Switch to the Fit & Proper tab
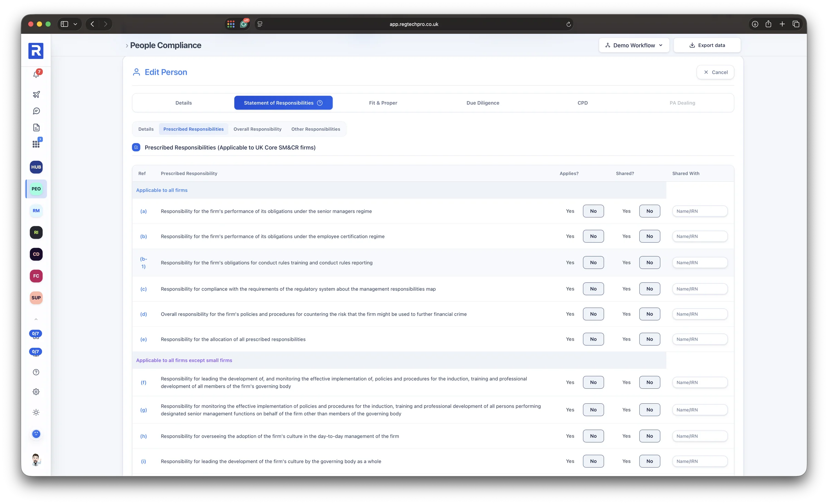828x504 pixels. click(x=383, y=103)
